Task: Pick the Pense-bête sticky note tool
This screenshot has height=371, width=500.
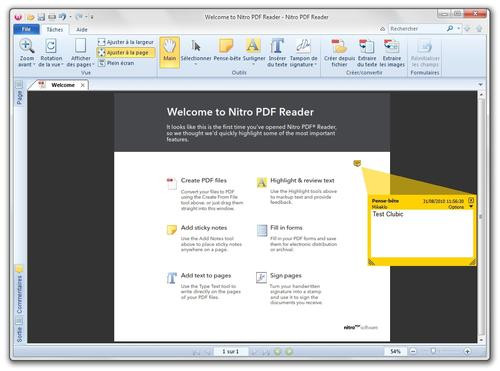Action: point(227,45)
